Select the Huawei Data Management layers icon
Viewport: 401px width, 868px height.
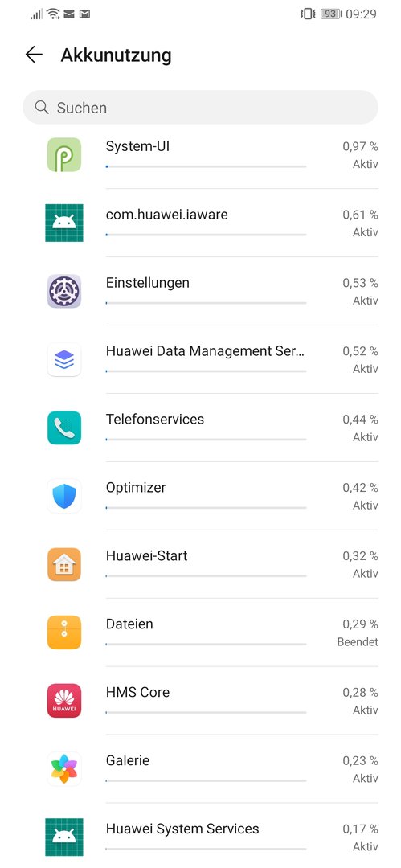[64, 359]
